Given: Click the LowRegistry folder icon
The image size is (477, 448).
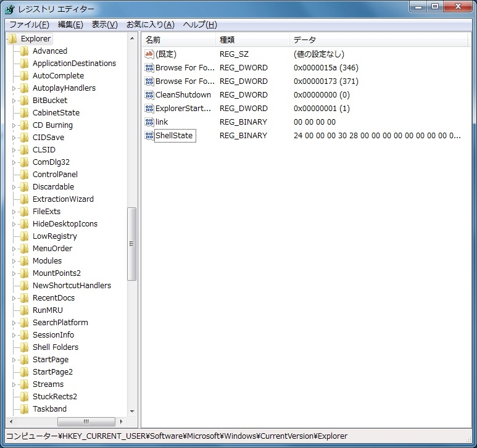Looking at the screenshot, I should (x=24, y=236).
